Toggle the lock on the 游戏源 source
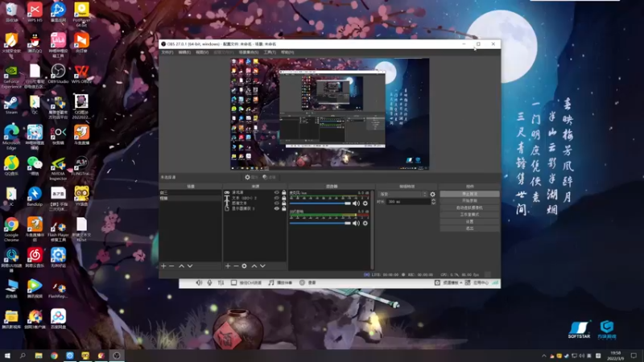This screenshot has height=362, width=644. click(x=284, y=192)
